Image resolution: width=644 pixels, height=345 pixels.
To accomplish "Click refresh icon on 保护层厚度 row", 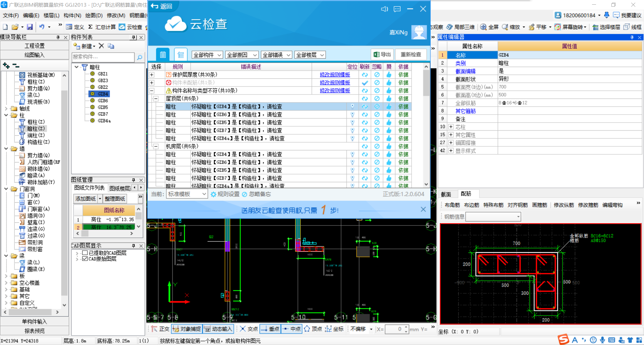I will point(365,75).
